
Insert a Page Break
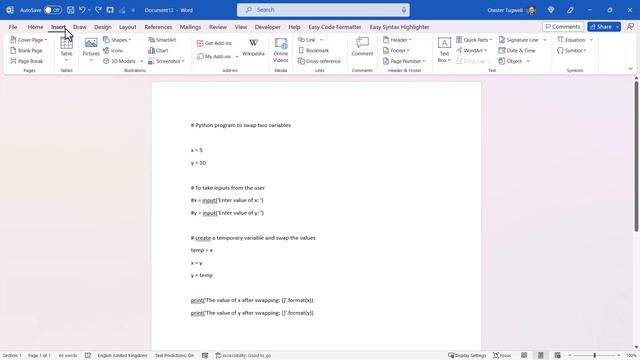[27, 61]
